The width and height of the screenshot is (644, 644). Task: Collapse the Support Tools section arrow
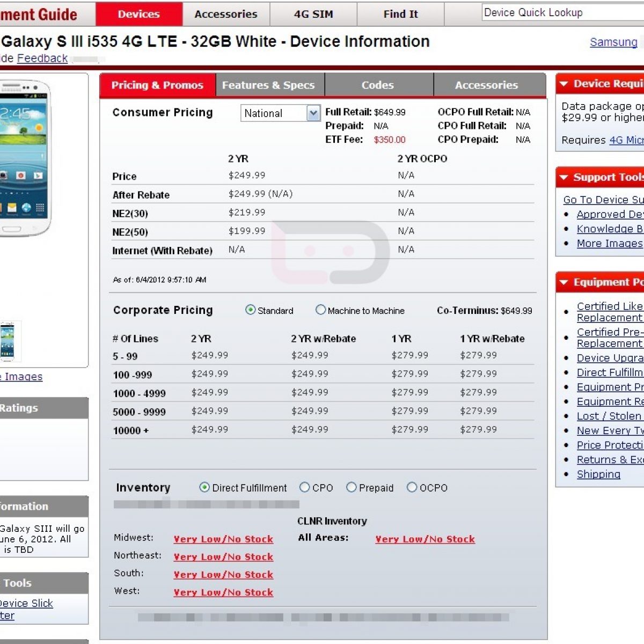(563, 178)
